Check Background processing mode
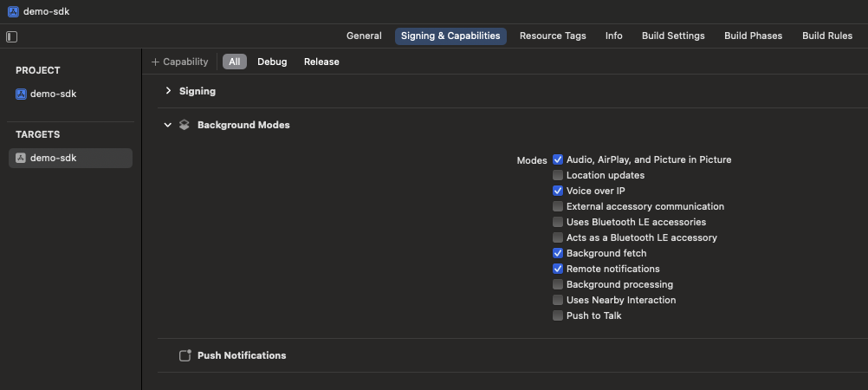 (558, 284)
